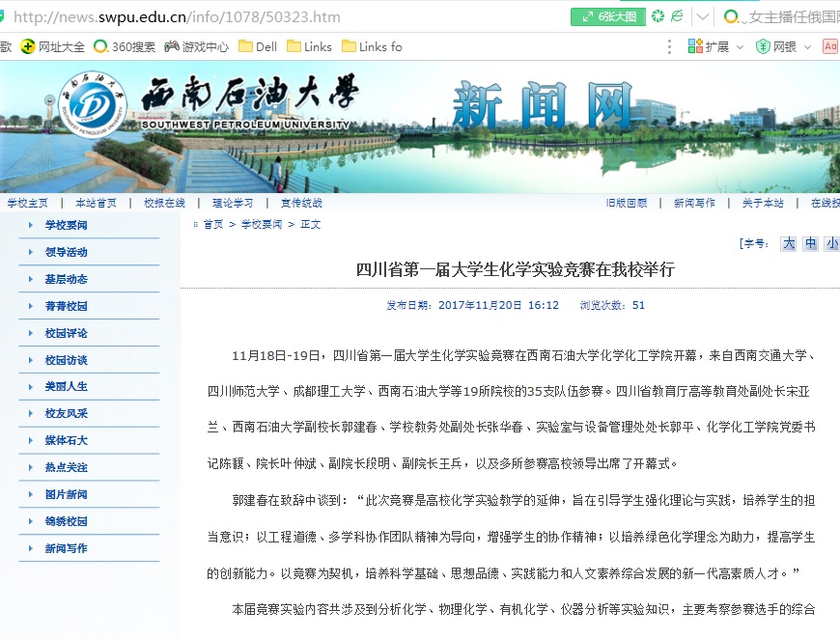840x639 pixels.
Task: Click the three-dot bookmarks bar overflow icon
Action: coord(670,46)
